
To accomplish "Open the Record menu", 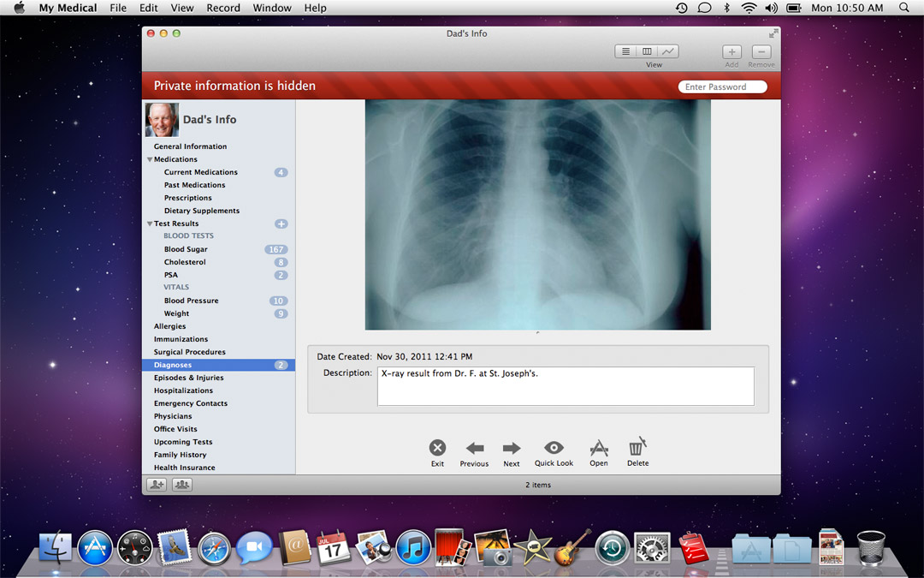I will (223, 8).
